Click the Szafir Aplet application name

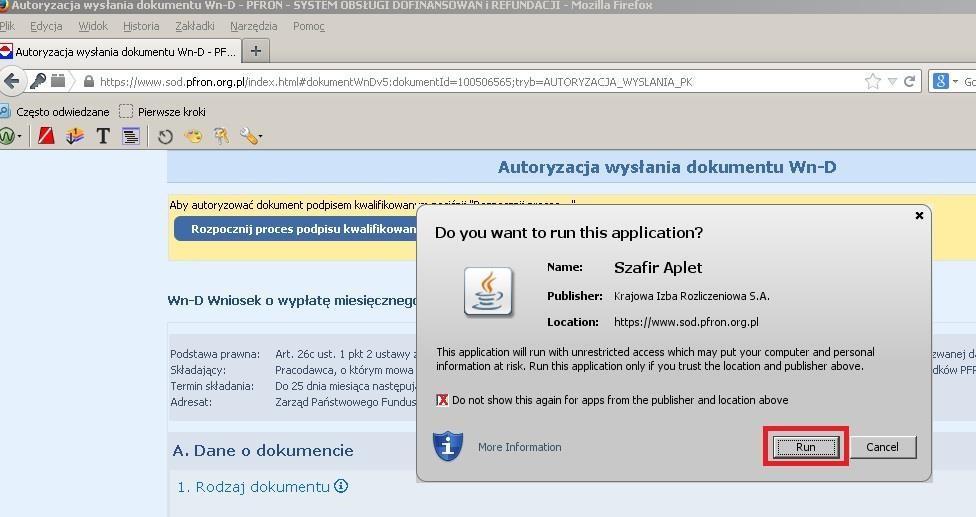tap(658, 268)
